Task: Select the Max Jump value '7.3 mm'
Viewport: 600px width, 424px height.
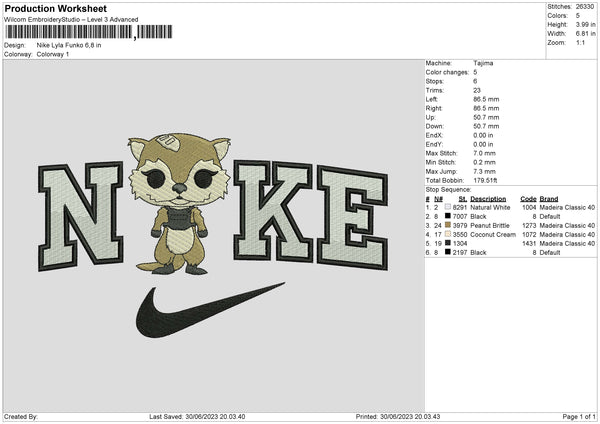Action: tap(484, 171)
